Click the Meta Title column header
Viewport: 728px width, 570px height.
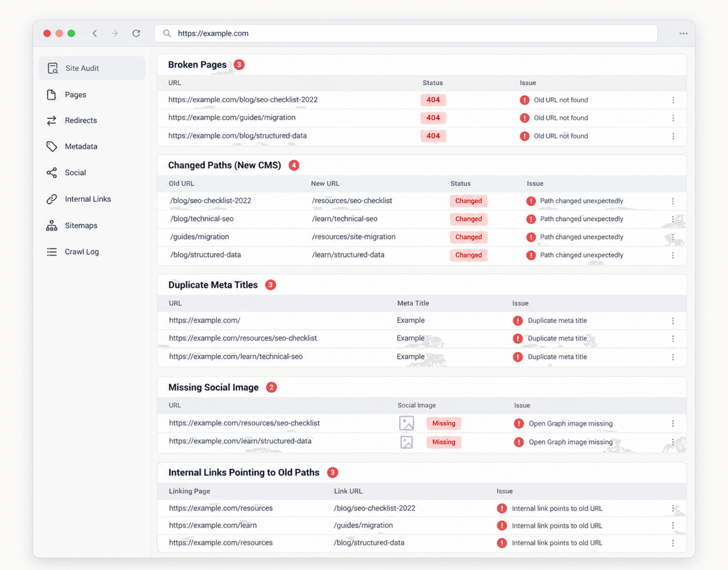coord(413,303)
